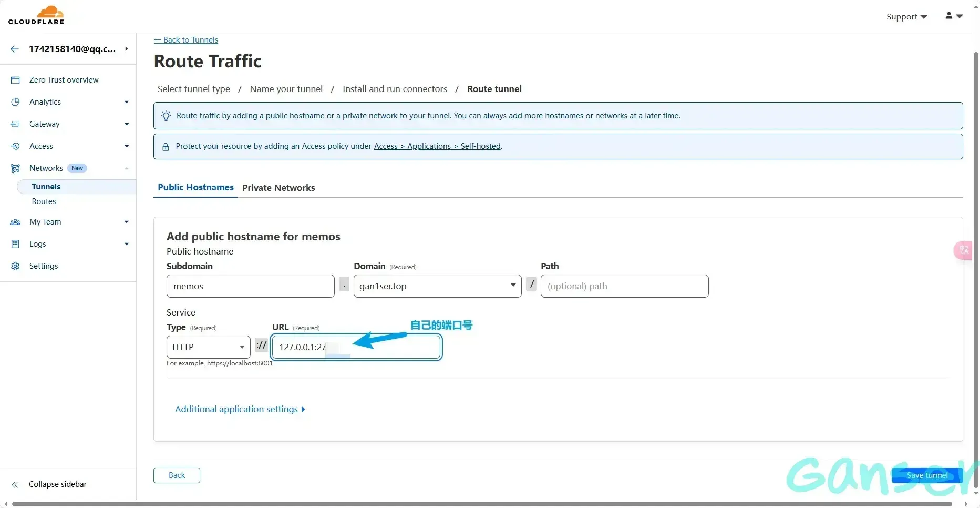Switch to the Private Networks tab
The height and width of the screenshot is (508, 980).
[278, 188]
